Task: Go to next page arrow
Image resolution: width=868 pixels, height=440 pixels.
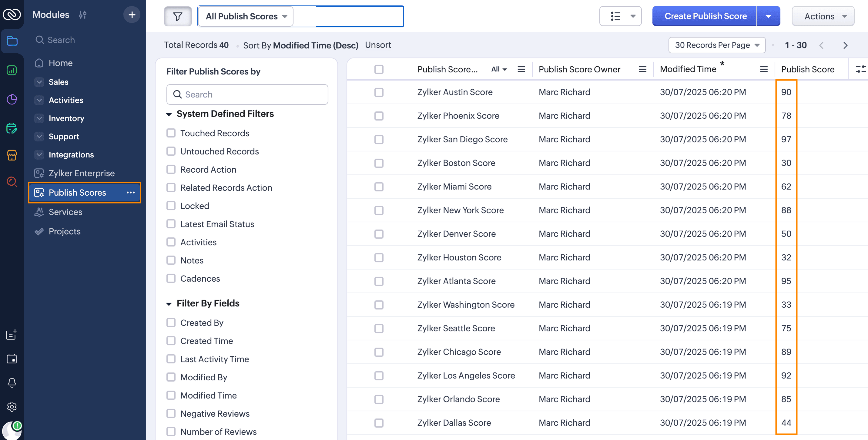Action: pyautogui.click(x=845, y=45)
